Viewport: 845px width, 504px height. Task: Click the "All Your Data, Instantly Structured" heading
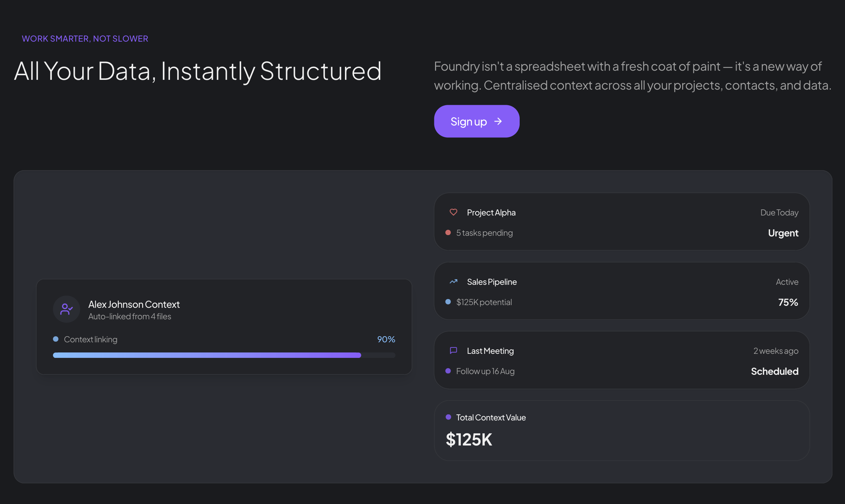coord(198,71)
